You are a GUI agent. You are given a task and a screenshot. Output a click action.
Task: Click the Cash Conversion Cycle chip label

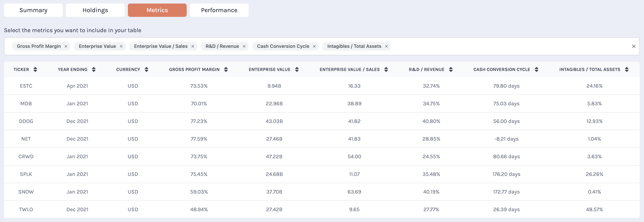click(x=283, y=46)
